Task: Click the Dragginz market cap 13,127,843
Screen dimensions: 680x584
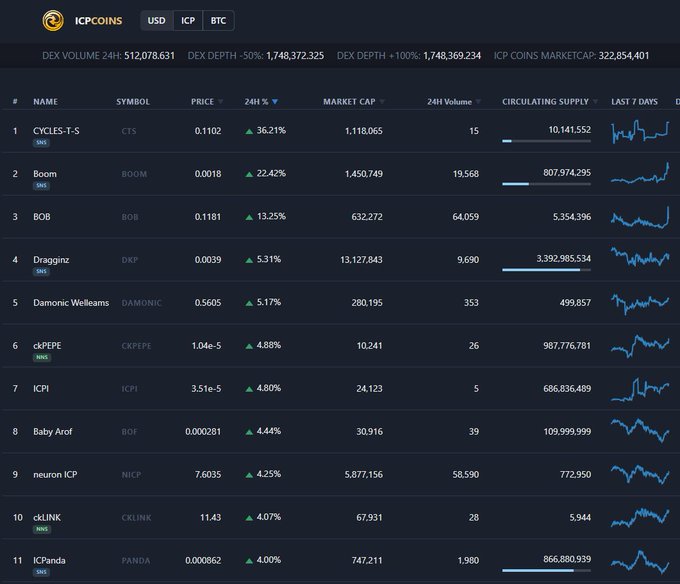Action: pyautogui.click(x=361, y=260)
